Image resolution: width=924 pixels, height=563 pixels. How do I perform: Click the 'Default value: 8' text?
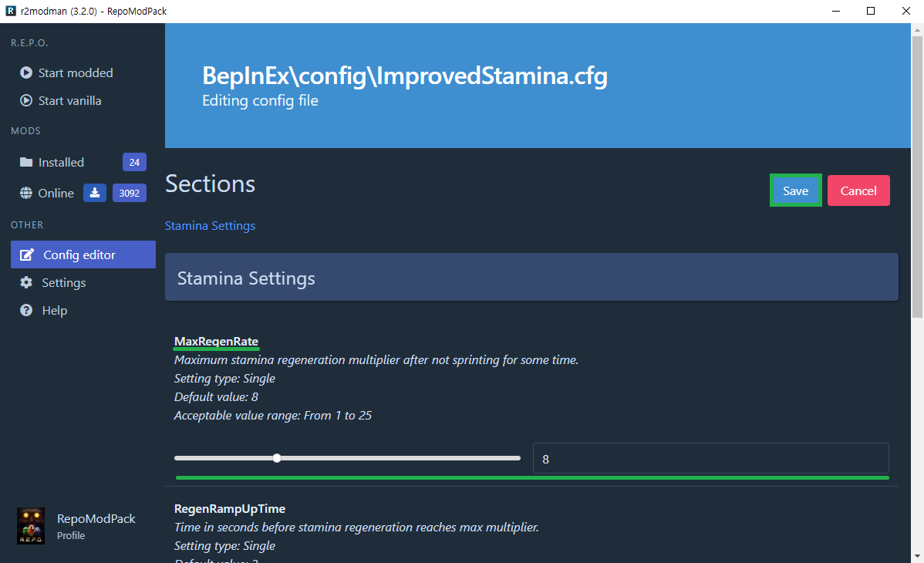(x=216, y=396)
